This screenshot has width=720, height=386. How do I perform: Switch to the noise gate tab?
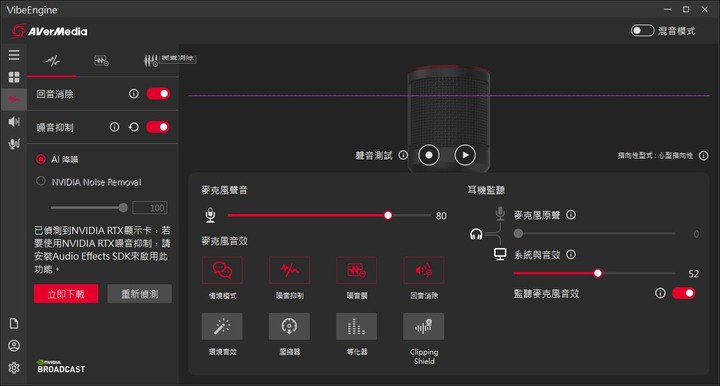pyautogui.click(x=101, y=61)
